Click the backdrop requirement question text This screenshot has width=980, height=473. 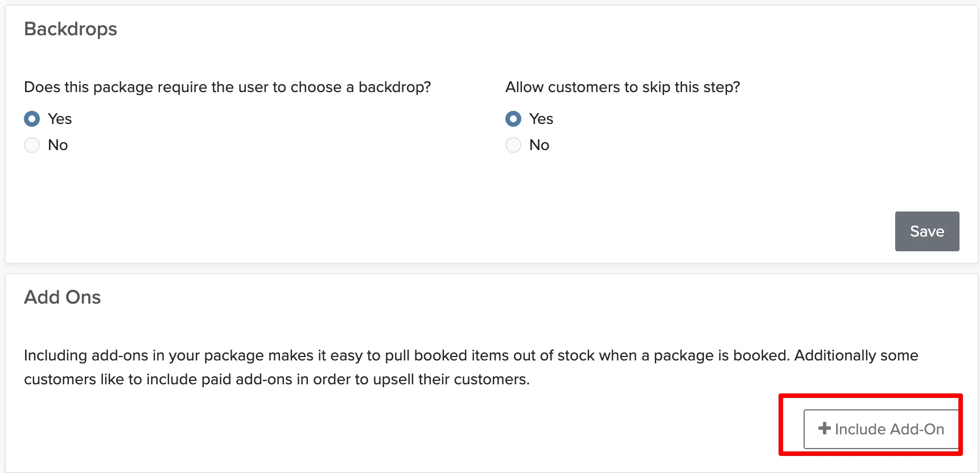(x=228, y=87)
